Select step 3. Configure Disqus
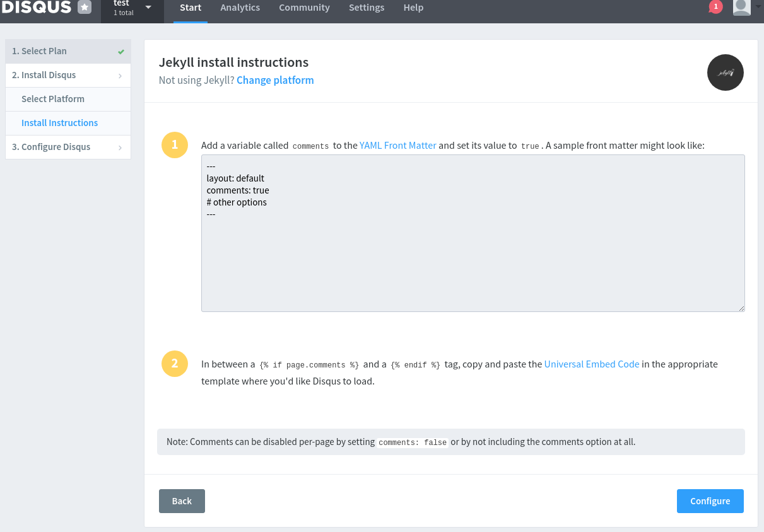The height and width of the screenshot is (532, 764). click(x=68, y=147)
